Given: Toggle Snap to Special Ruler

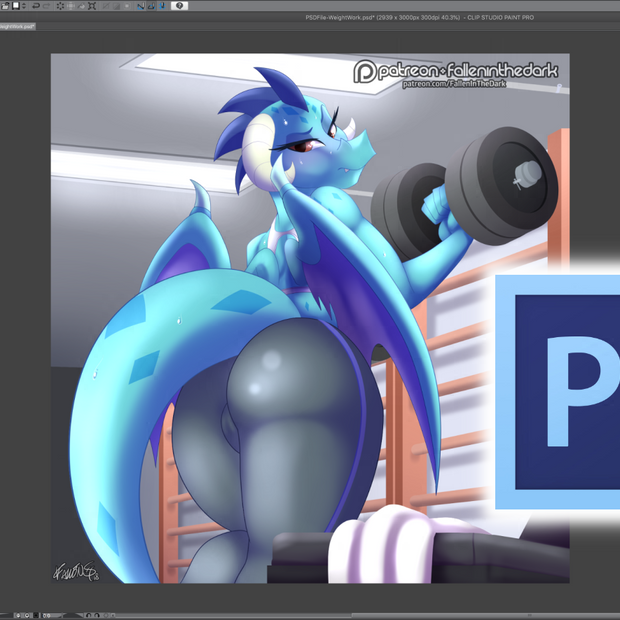Looking at the screenshot, I should [x=151, y=6].
